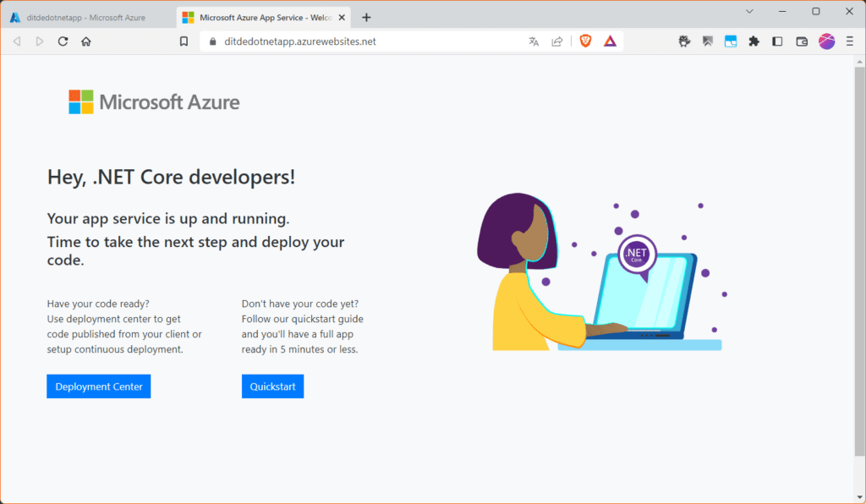Click the 'Hey, .NET Core developers!' heading
866x504 pixels.
point(171,178)
